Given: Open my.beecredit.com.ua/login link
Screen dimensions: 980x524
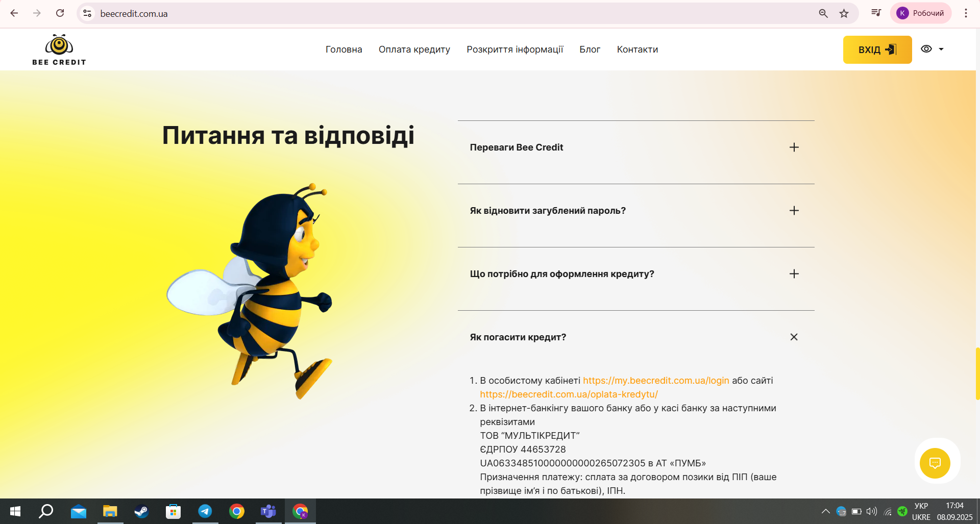Looking at the screenshot, I should coord(656,381).
